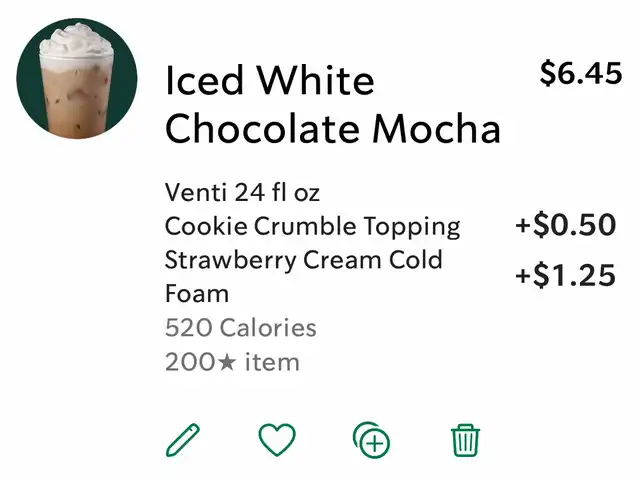The width and height of the screenshot is (640, 480).
Task: Click the +$1.25 cold foam upcharge
Action: [x=565, y=275]
